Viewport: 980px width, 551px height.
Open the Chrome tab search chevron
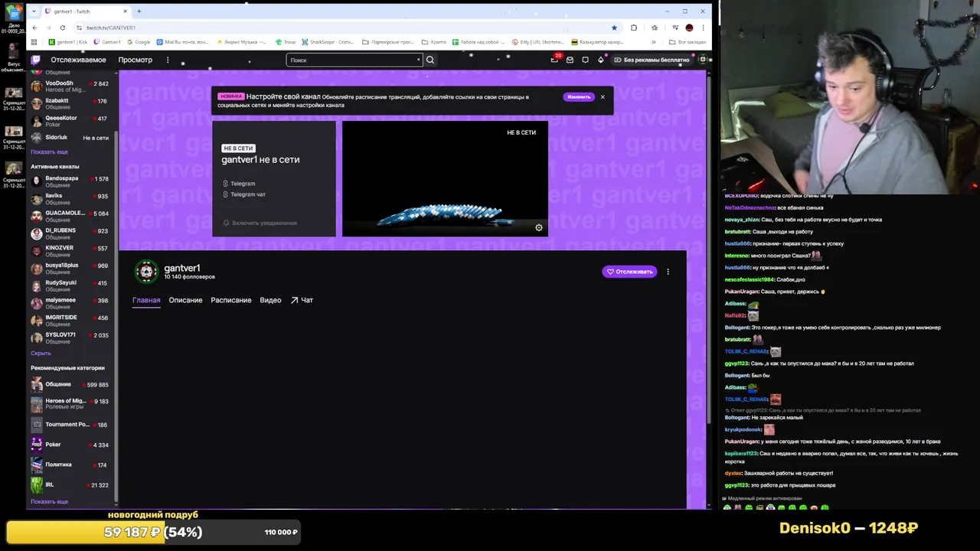[35, 11]
